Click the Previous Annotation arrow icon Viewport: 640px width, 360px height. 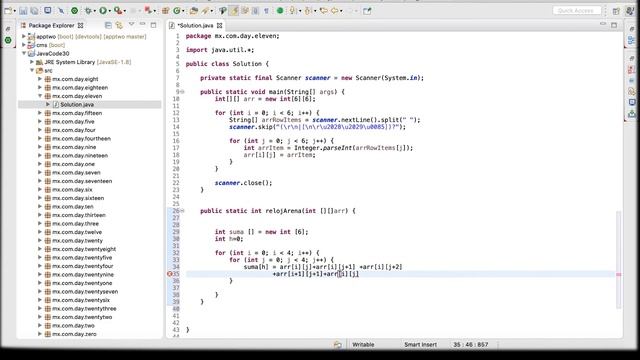click(x=308, y=11)
